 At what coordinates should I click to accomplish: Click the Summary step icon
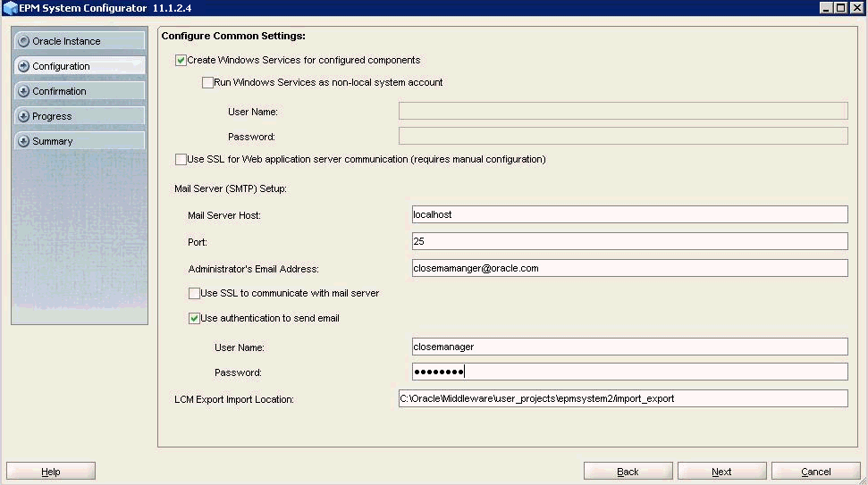click(x=23, y=141)
